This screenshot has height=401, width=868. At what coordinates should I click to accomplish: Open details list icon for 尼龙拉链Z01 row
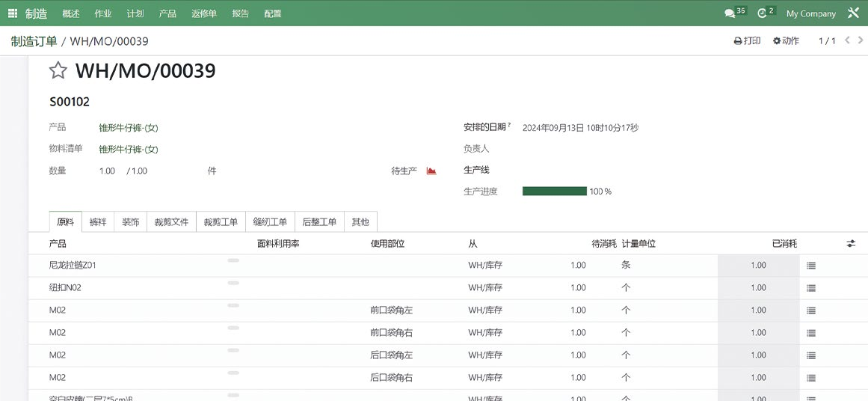point(811,266)
